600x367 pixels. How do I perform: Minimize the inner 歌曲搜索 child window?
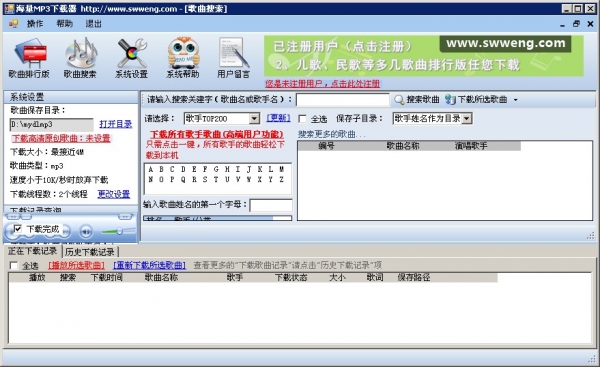(x=562, y=24)
